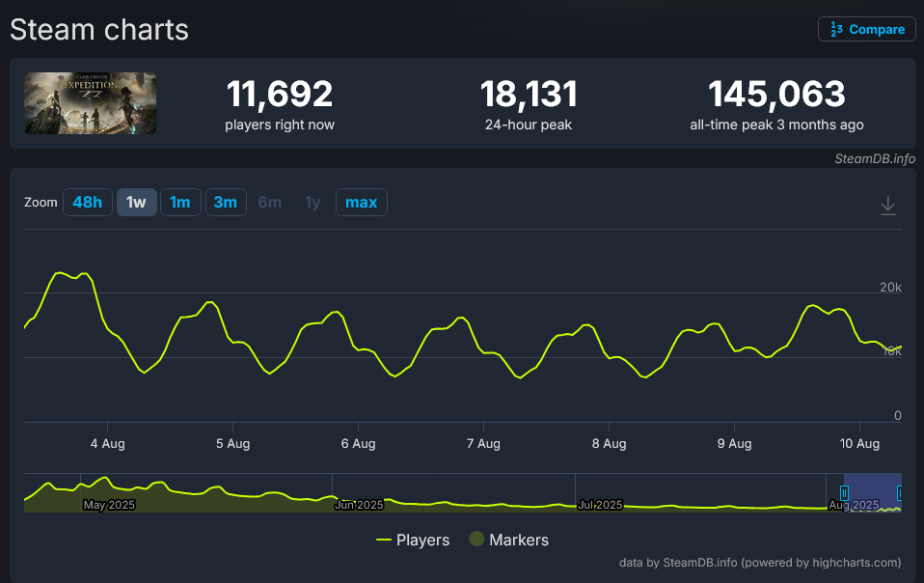This screenshot has height=583, width=924.
Task: Set zoom to 48h
Action: click(x=87, y=202)
